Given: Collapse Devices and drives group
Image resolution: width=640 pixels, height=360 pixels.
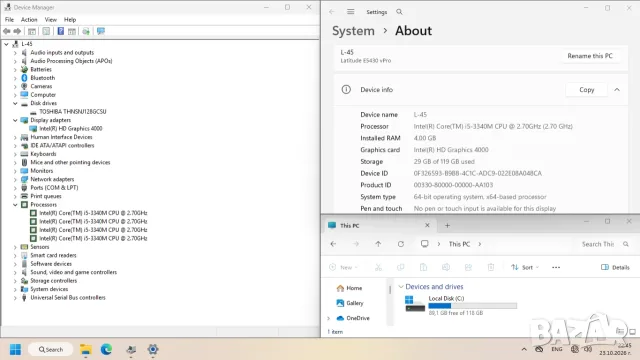Looking at the screenshot, I should click(x=401, y=287).
